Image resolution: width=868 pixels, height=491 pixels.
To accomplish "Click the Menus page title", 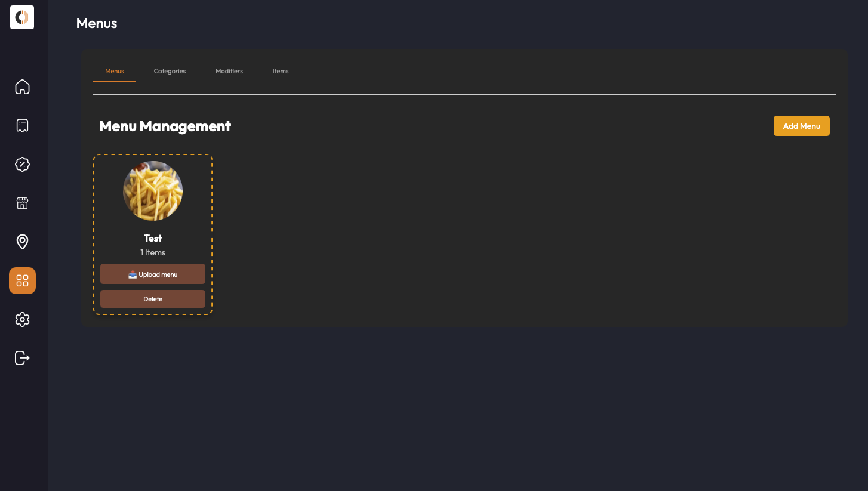I will point(97,23).
